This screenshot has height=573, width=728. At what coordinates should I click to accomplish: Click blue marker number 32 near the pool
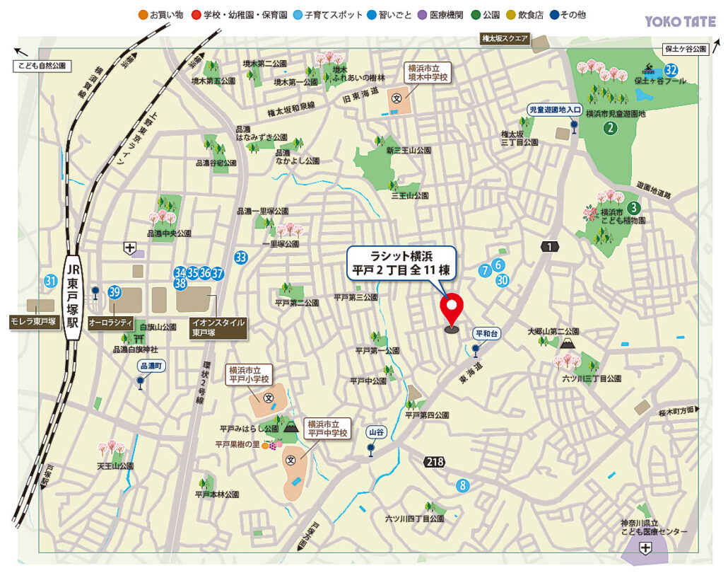[x=671, y=70]
